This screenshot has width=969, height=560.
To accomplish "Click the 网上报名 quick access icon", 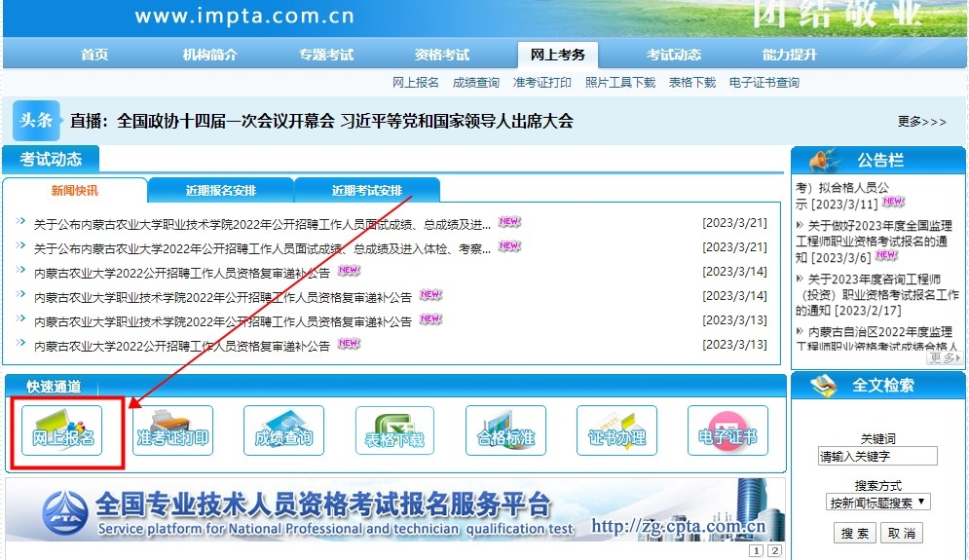I will click(64, 431).
